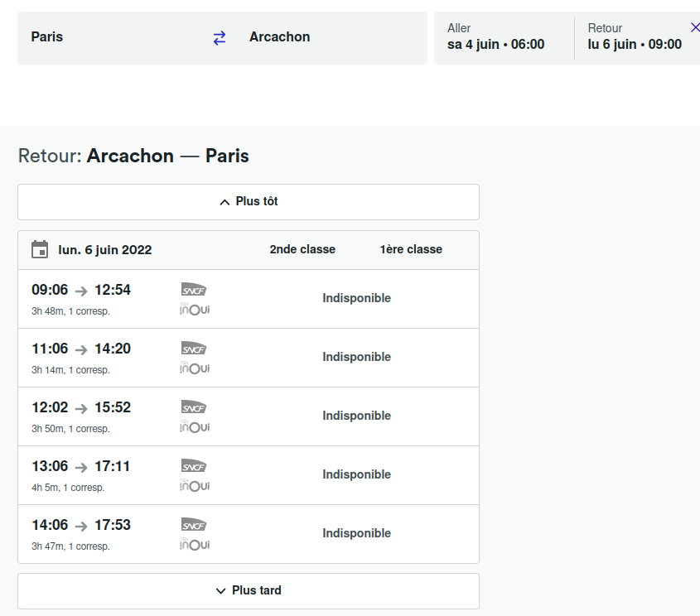
Task: Select the 1ère classe fare column
Action: [410, 249]
